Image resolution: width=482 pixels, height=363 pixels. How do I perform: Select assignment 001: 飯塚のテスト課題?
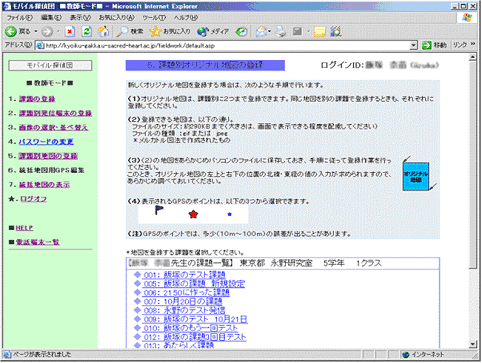[x=184, y=275]
